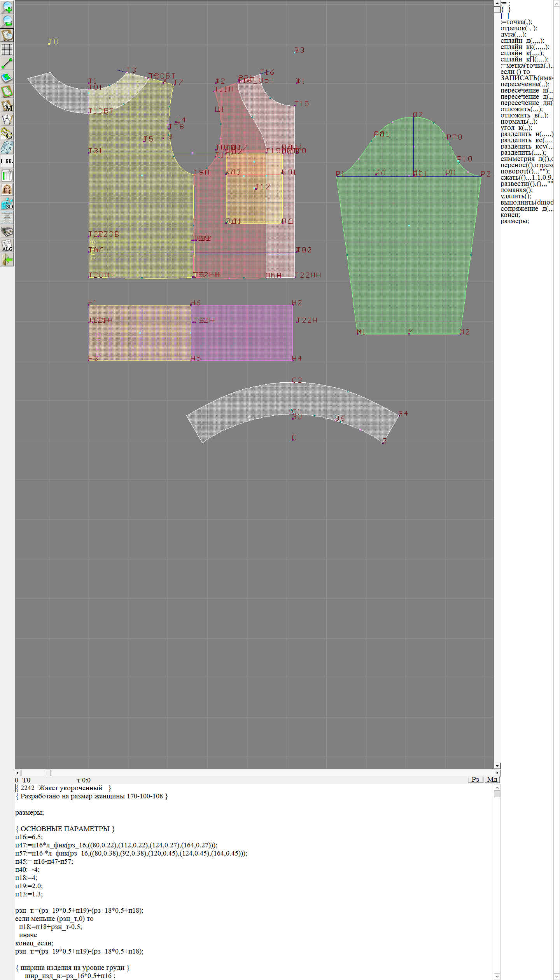Open the green spreadsheet table icon
560x980 pixels.
[x=7, y=175]
